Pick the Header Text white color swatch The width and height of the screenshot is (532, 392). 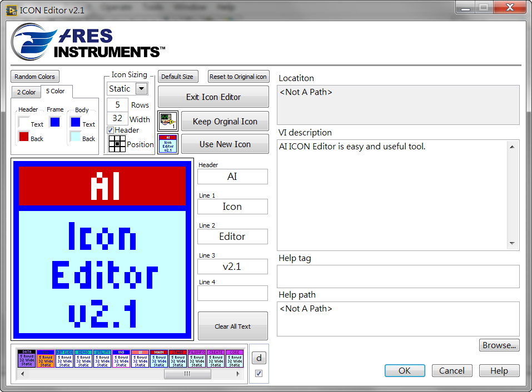(24, 122)
